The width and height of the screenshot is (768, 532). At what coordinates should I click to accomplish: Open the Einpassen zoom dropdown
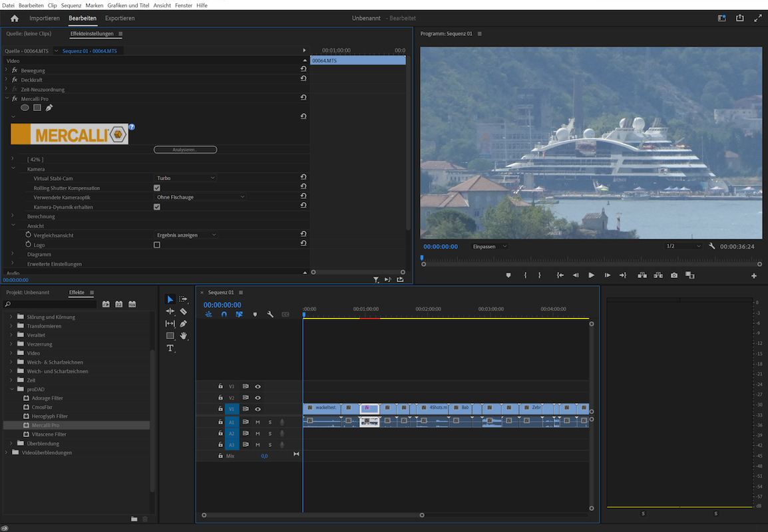tap(490, 246)
